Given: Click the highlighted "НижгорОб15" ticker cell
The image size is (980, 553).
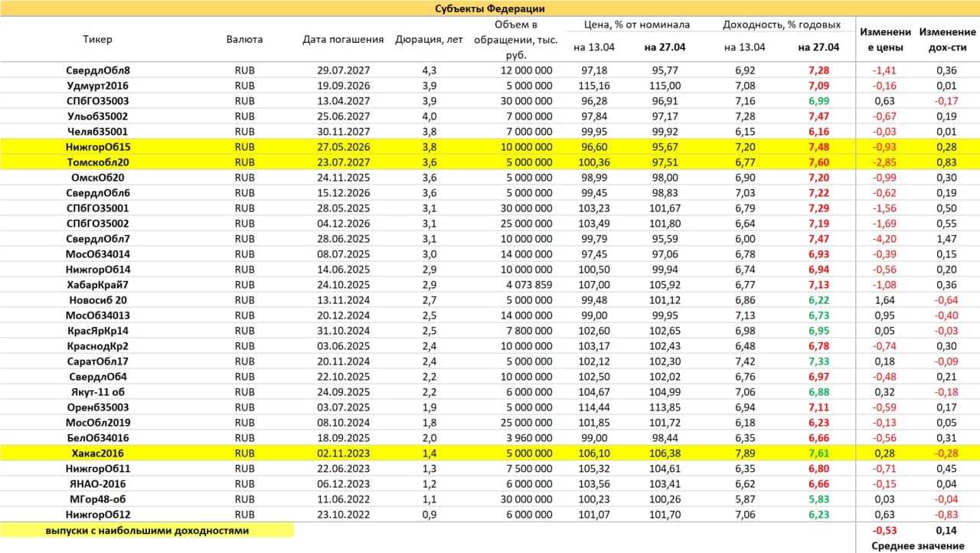Looking at the screenshot, I should (97, 147).
